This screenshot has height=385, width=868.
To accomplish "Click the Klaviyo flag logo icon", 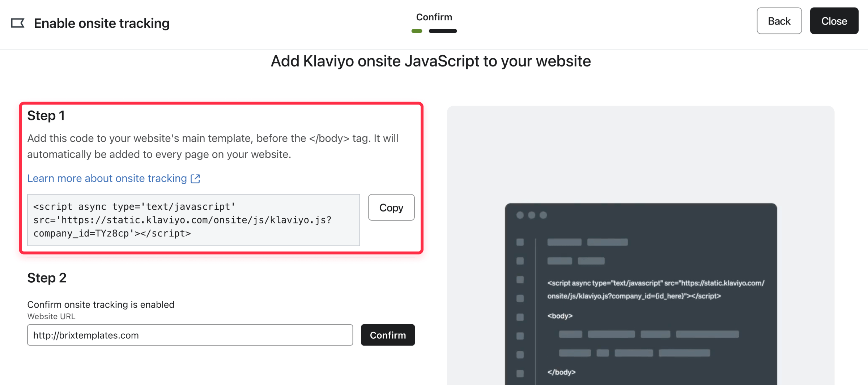I will [x=17, y=23].
